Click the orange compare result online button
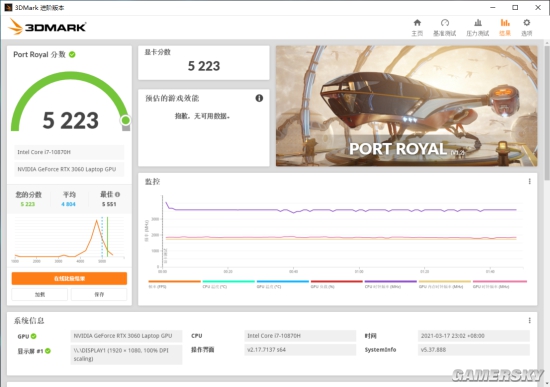Viewport: 550px width, 387px height. pos(69,279)
